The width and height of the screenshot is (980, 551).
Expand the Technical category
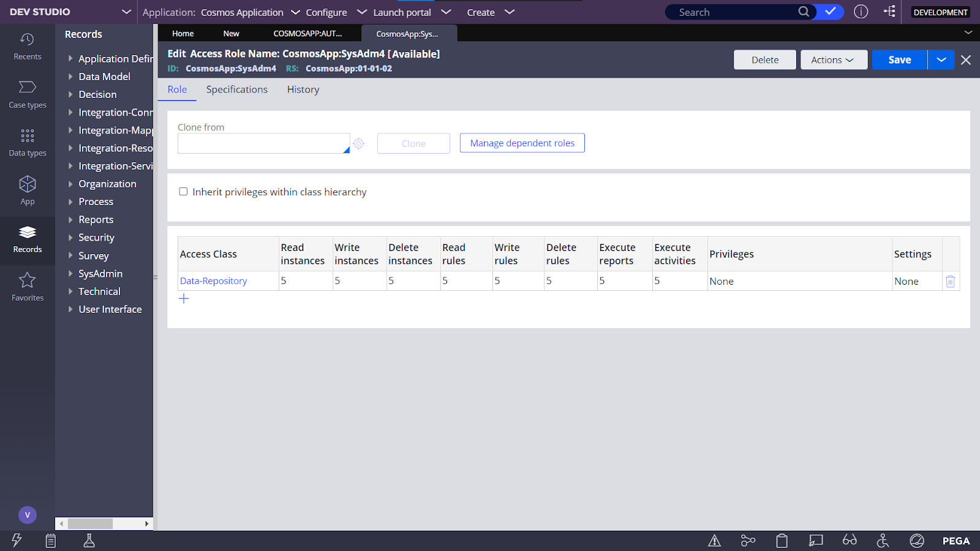click(70, 291)
